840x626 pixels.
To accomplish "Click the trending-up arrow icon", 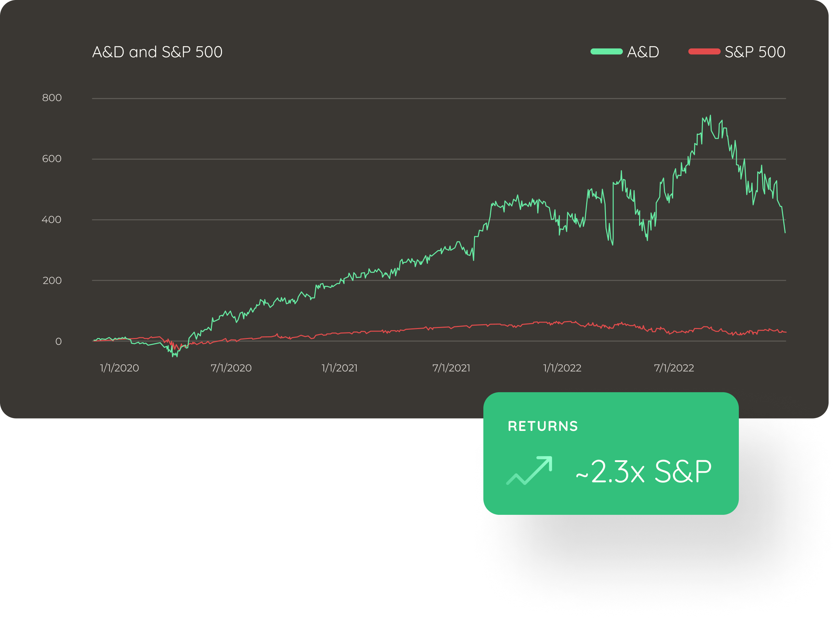I will pyautogui.click(x=529, y=471).
